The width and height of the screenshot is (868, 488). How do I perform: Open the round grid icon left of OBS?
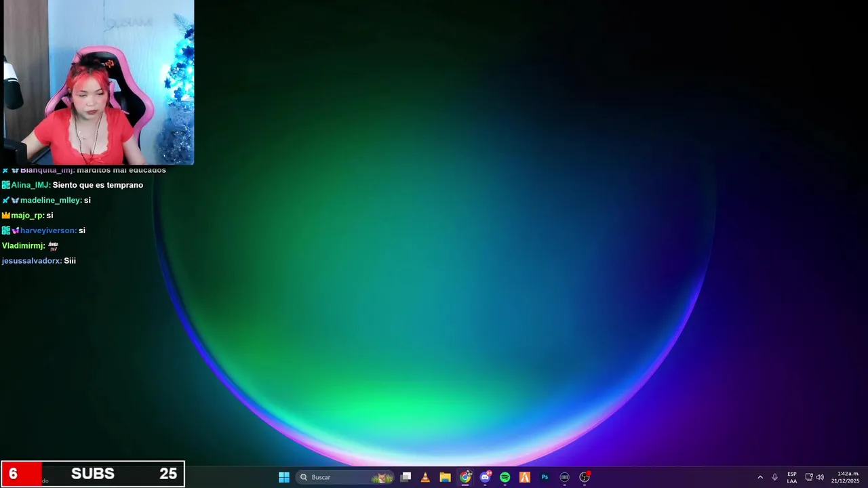564,477
